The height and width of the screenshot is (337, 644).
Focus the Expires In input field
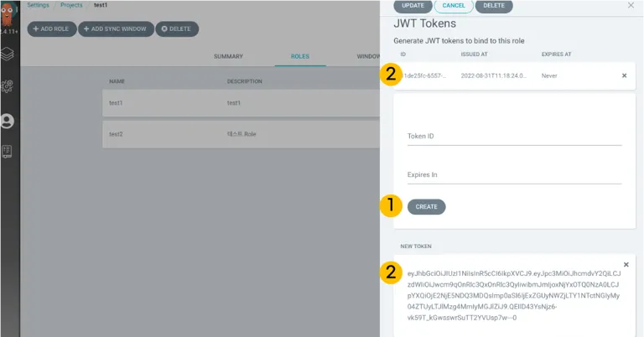point(515,175)
